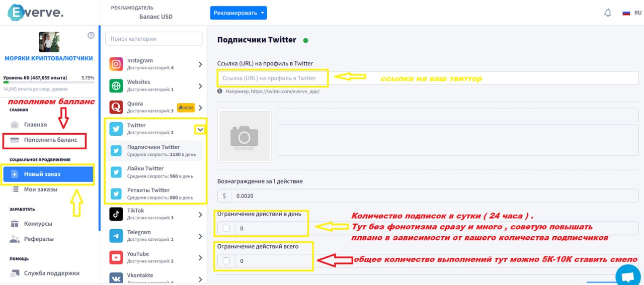Click the Баланс USD label
Screen dimensions: 644x285
pos(155,17)
